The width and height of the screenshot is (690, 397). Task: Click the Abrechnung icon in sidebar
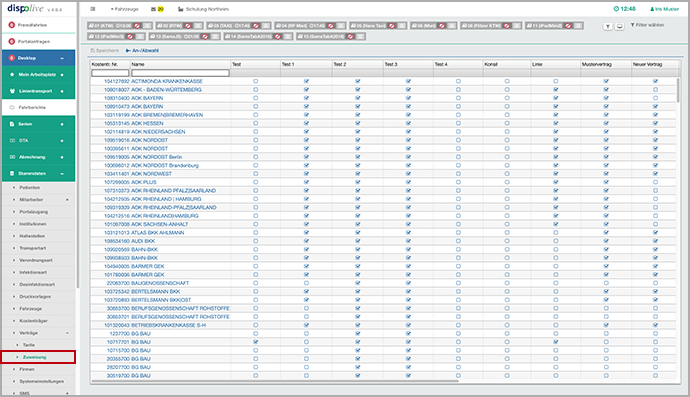(x=12, y=157)
